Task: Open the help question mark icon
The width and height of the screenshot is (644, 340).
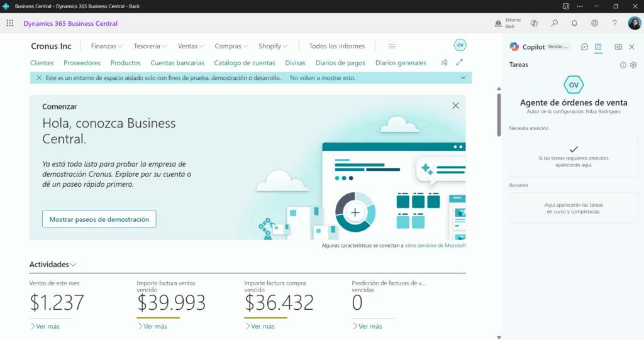Action: pyautogui.click(x=614, y=23)
